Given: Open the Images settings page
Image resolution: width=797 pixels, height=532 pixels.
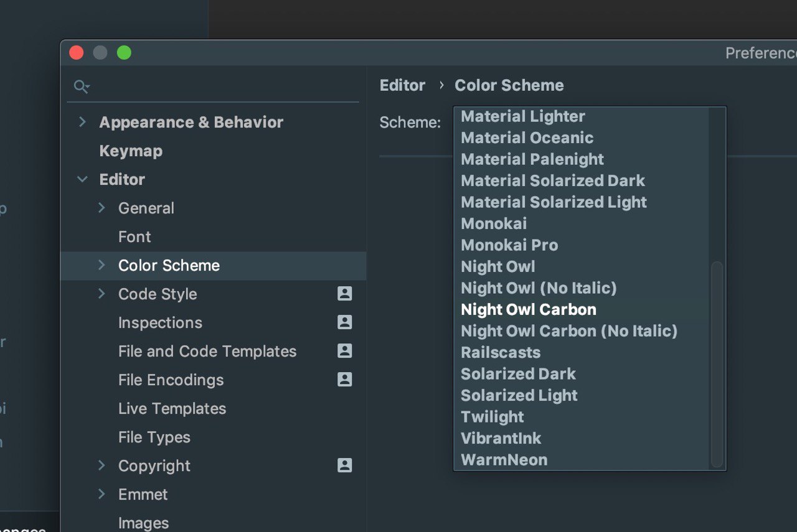Looking at the screenshot, I should [143, 523].
